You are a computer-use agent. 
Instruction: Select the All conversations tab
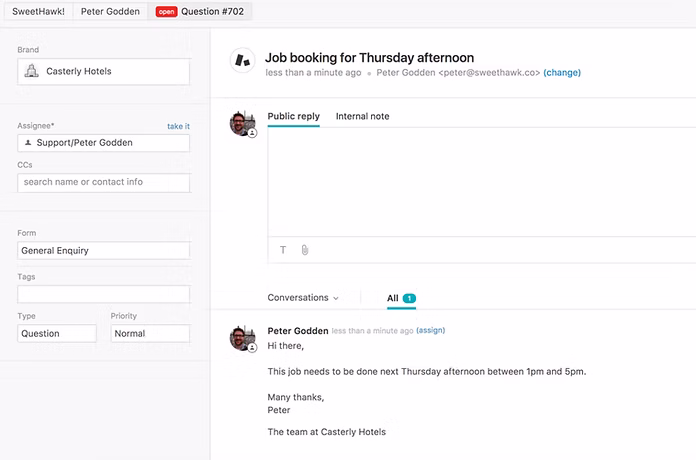401,298
